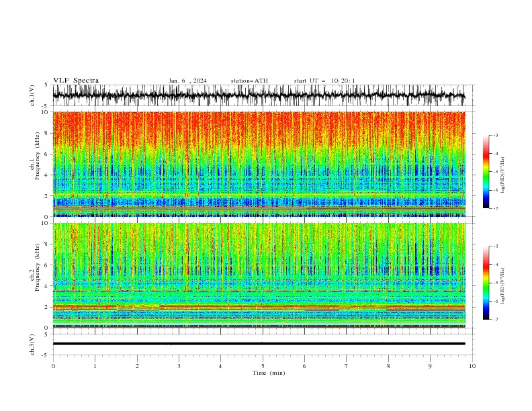Screen dimensions: 532x411
Task: Click time axis tick label "10"
Action: 472,366
